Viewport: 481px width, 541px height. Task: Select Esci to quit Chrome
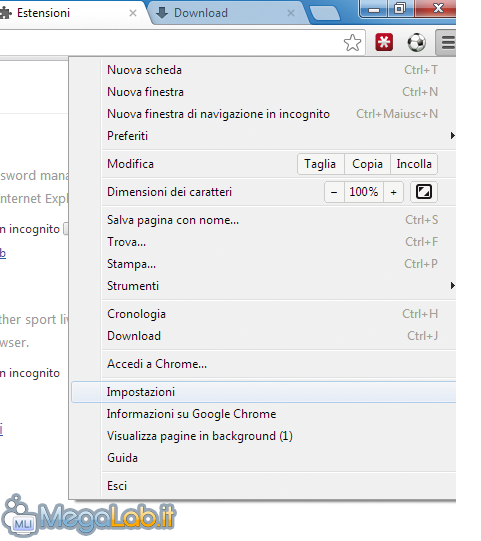(x=262, y=486)
